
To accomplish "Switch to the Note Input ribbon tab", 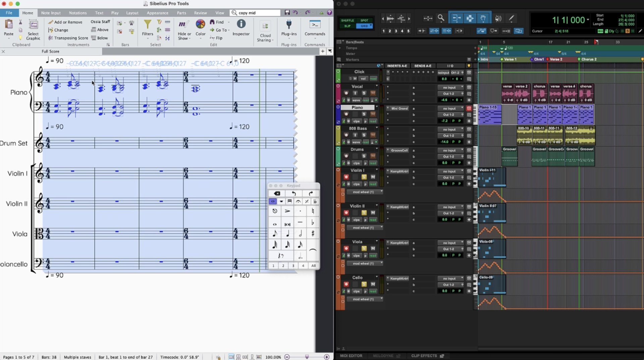I will 51,13.
